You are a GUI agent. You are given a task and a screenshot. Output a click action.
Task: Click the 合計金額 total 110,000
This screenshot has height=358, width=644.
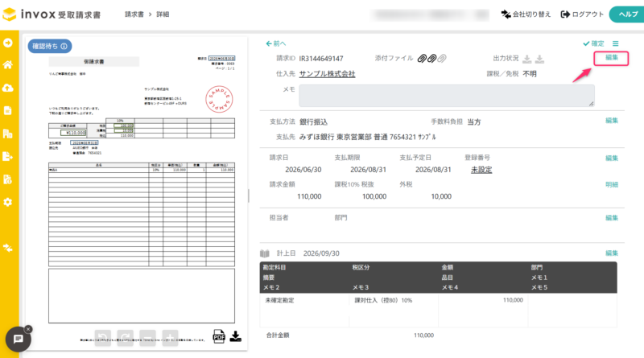[x=423, y=335]
